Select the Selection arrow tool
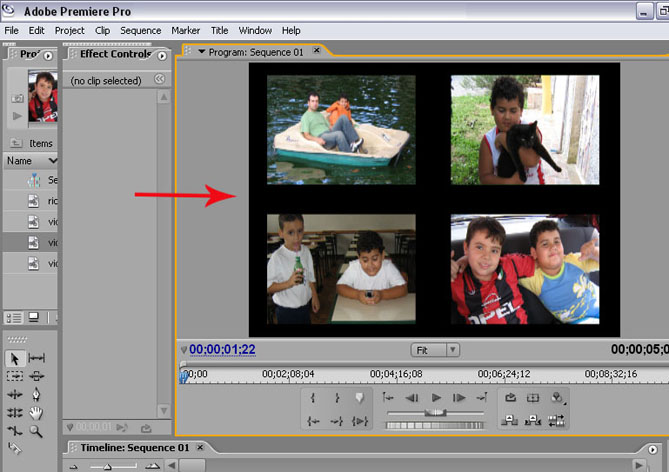Screen dimensions: 669x472 [x=15, y=358]
